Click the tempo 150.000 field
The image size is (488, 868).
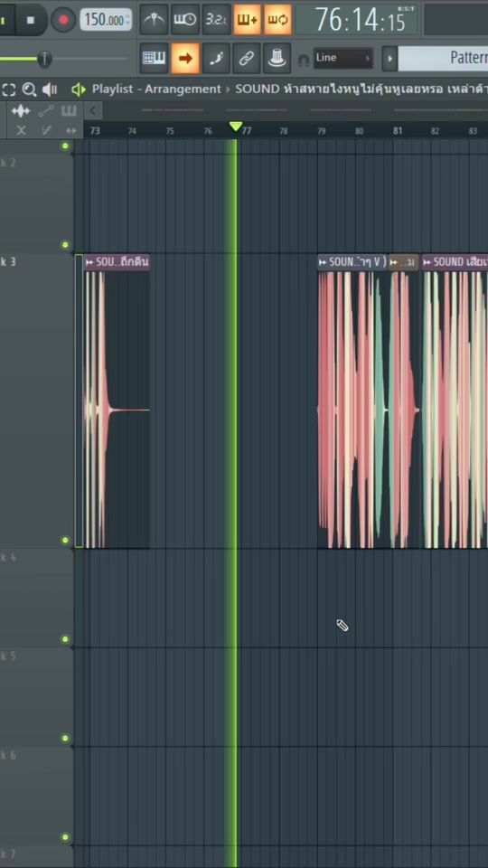click(x=106, y=20)
